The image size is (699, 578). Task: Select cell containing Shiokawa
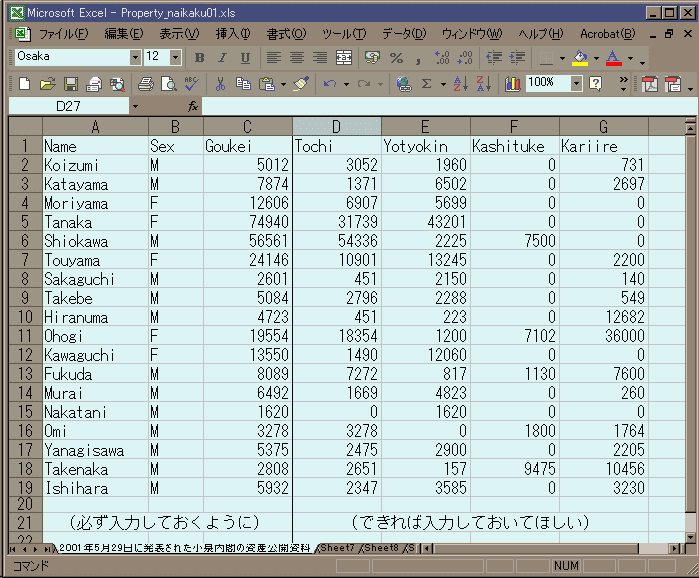pyautogui.click(x=95, y=241)
